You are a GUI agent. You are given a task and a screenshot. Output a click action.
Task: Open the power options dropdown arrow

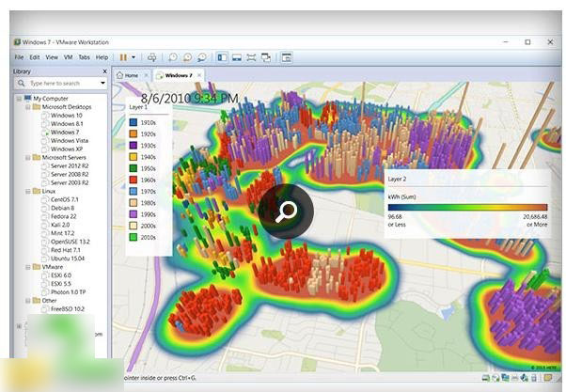click(134, 57)
